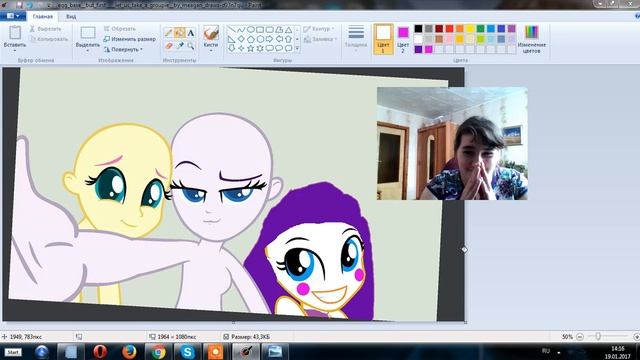Screen dimensions: 640x360
Task: Click the zoom out minus button
Action: coord(580,337)
